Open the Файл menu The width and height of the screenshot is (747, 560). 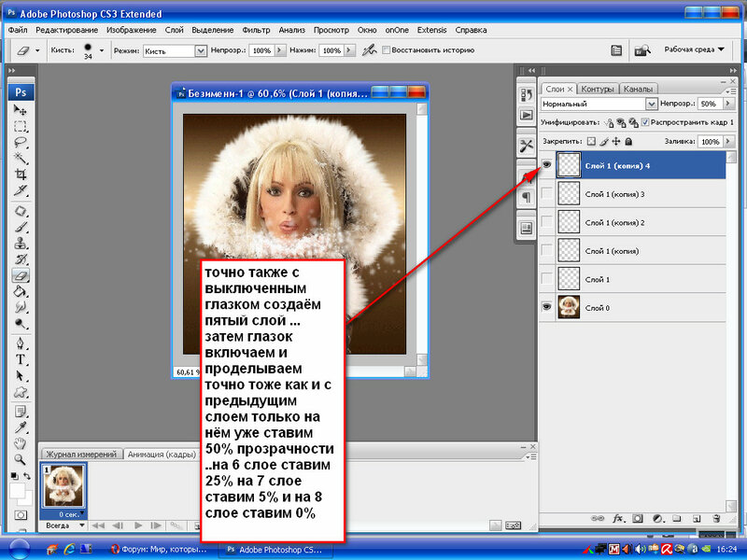(18, 30)
